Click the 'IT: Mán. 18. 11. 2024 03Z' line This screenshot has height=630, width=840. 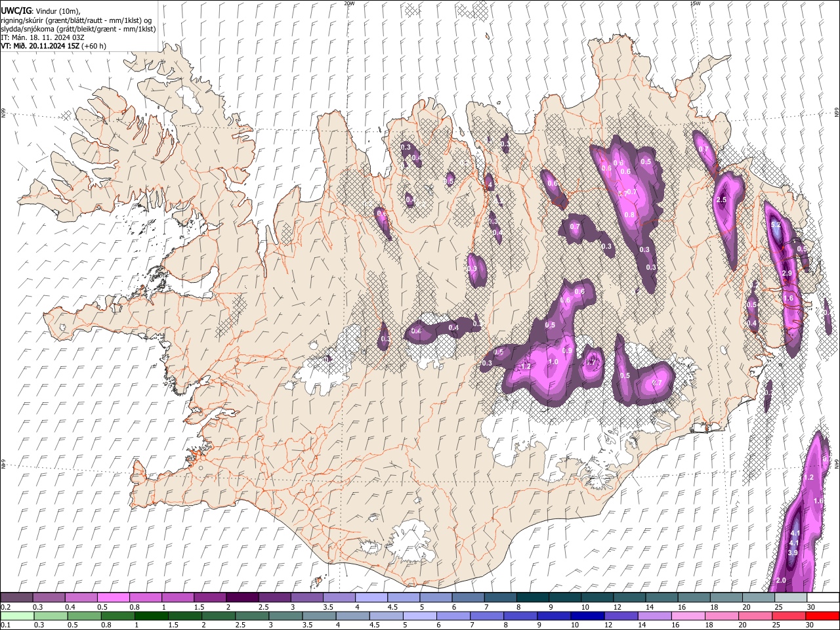pos(42,37)
